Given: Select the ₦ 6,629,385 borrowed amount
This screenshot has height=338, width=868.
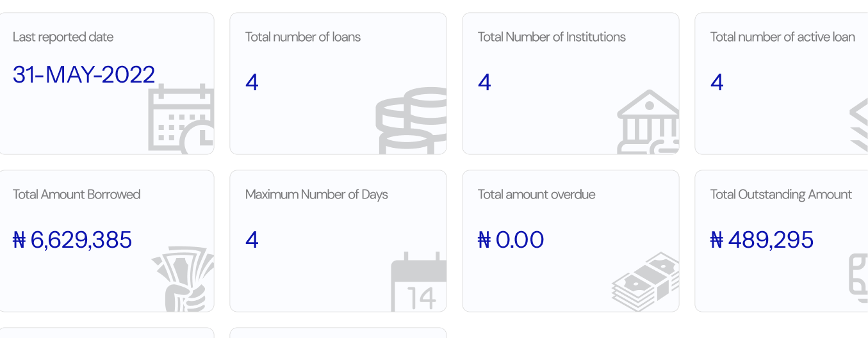Looking at the screenshot, I should click(x=72, y=240).
